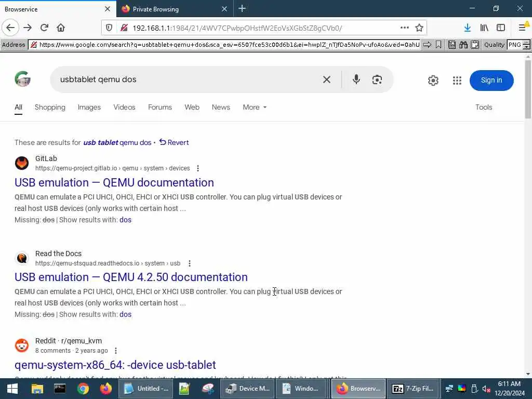Open the Firefox downloads panel
Viewport: 532px width, 399px height.
(x=468, y=28)
